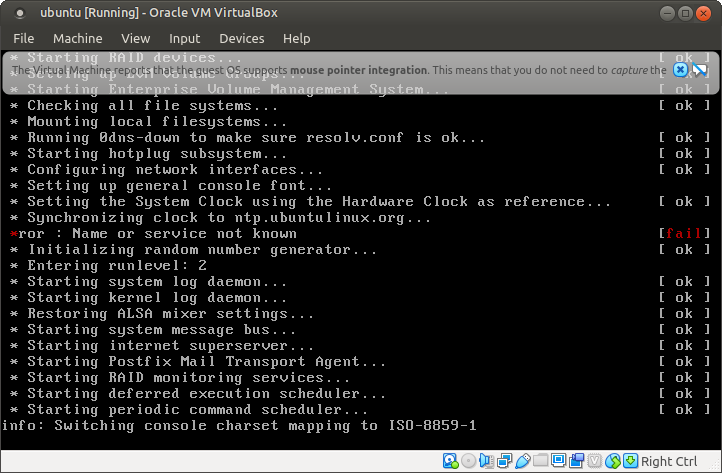Click 'Configuring network interfaces...' line
The width and height of the screenshot is (722, 473).
(x=166, y=169)
